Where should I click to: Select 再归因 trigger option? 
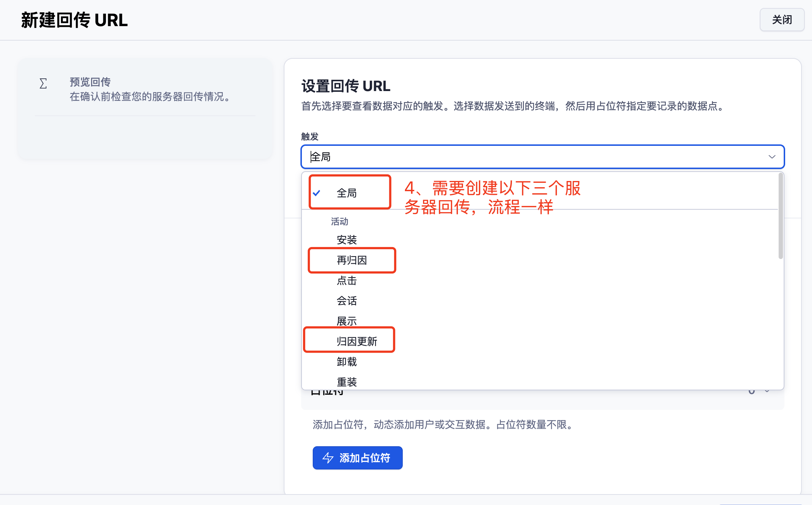352,260
